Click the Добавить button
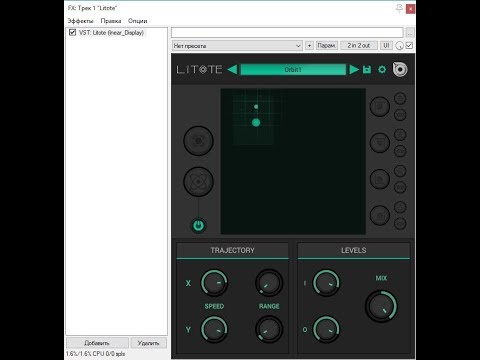The width and height of the screenshot is (480, 360). pos(97,343)
